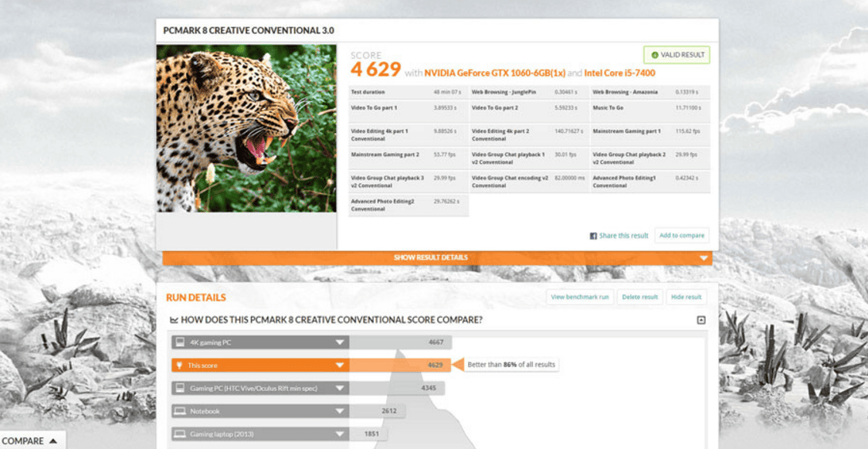Click the Add to compare button
Image resolution: width=868 pixels, height=449 pixels.
pos(681,236)
